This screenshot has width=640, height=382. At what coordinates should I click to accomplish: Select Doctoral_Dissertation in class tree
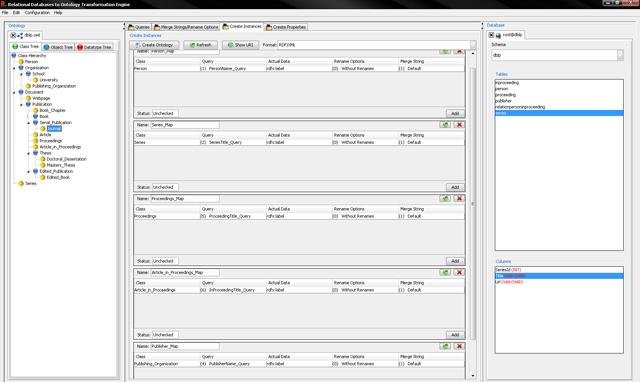click(x=67, y=159)
